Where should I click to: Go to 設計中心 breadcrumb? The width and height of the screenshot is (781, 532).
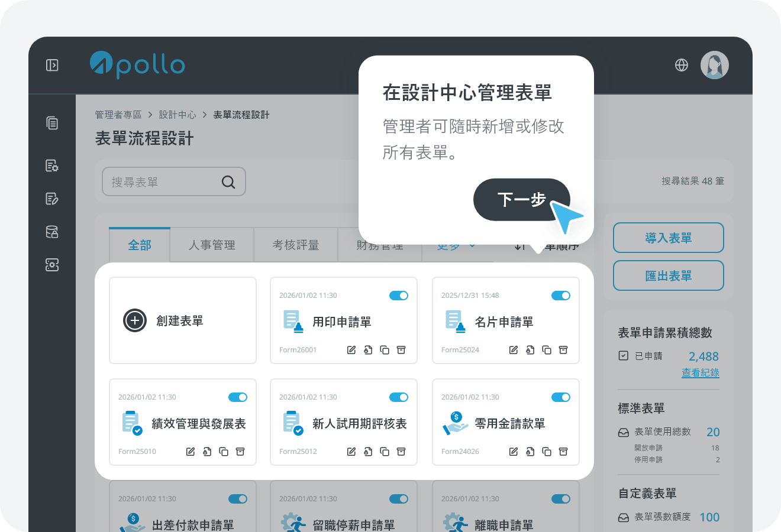177,115
